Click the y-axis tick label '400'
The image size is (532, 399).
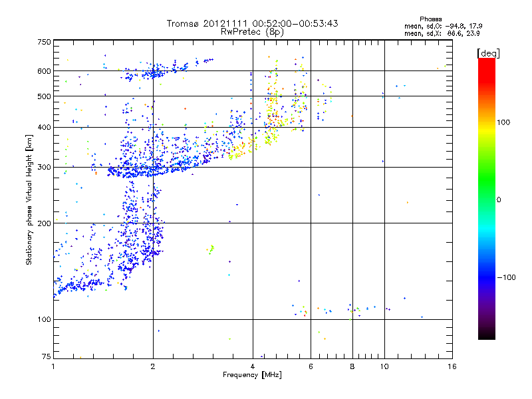click(44, 128)
